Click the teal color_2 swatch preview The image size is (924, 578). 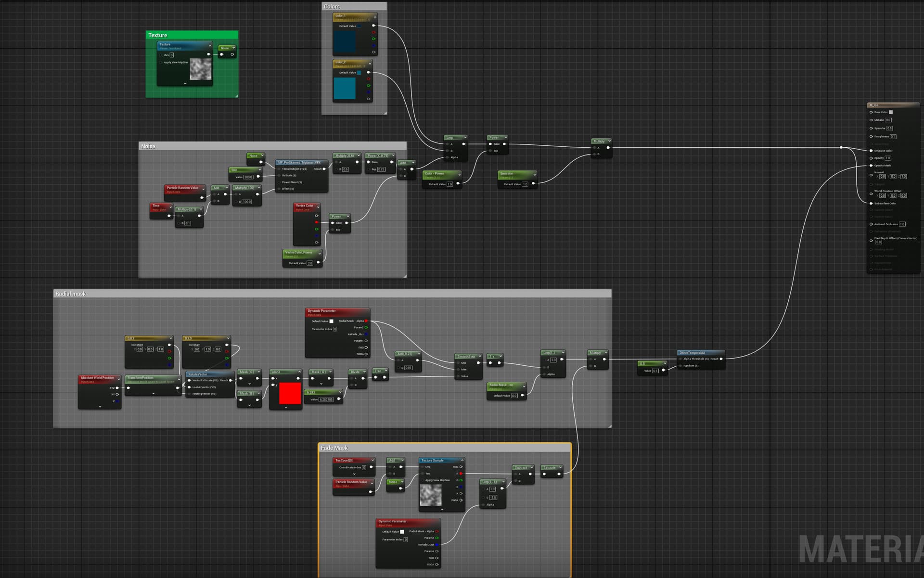(x=345, y=88)
